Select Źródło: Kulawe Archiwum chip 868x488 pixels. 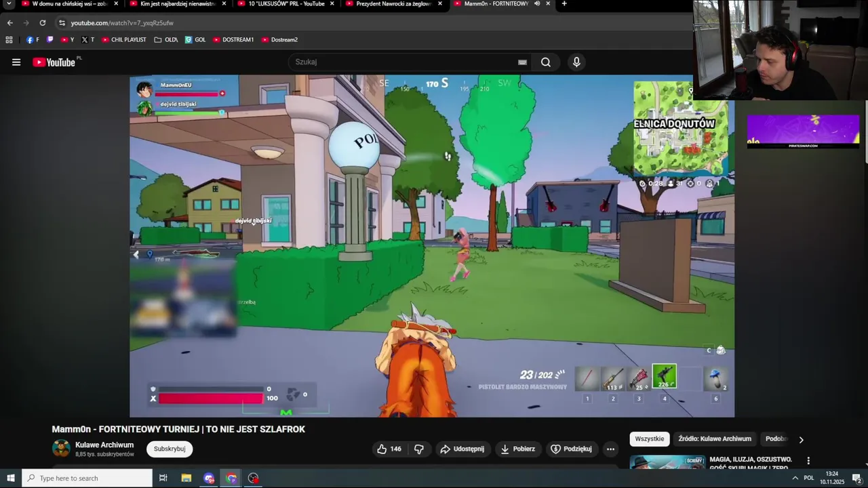pos(715,439)
